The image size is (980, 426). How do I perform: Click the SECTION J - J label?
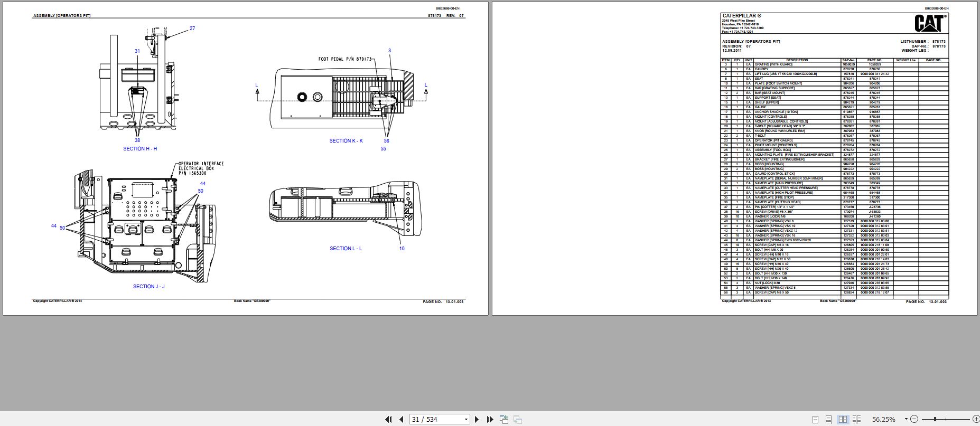coord(149,287)
